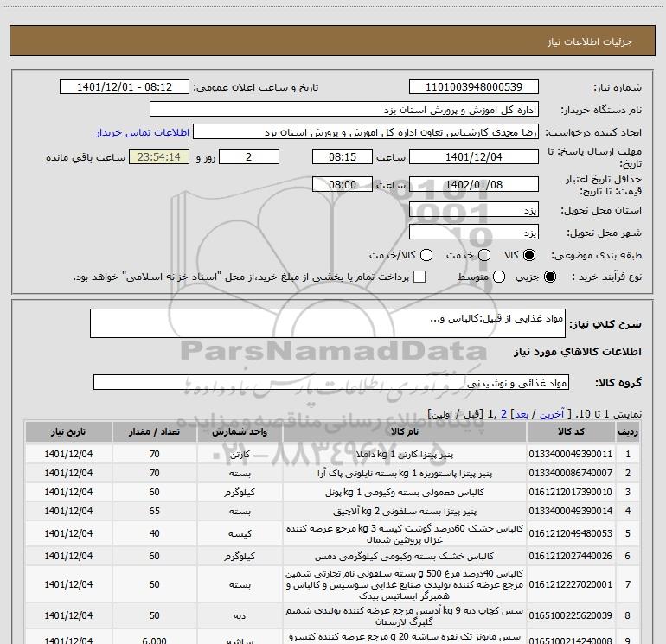The image size is (666, 644).
Task: Click item code 0133400086740007
Action: pyautogui.click(x=571, y=473)
